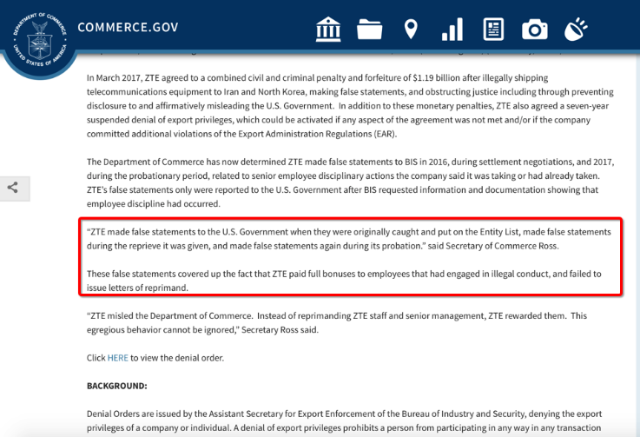Open the folder icon in header
The image size is (640, 437).
click(369, 29)
